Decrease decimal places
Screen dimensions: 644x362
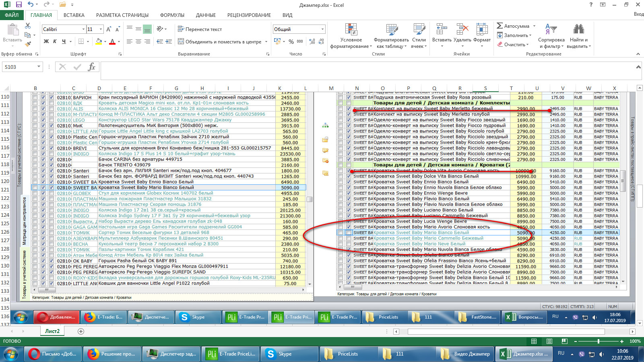pyautogui.click(x=321, y=41)
